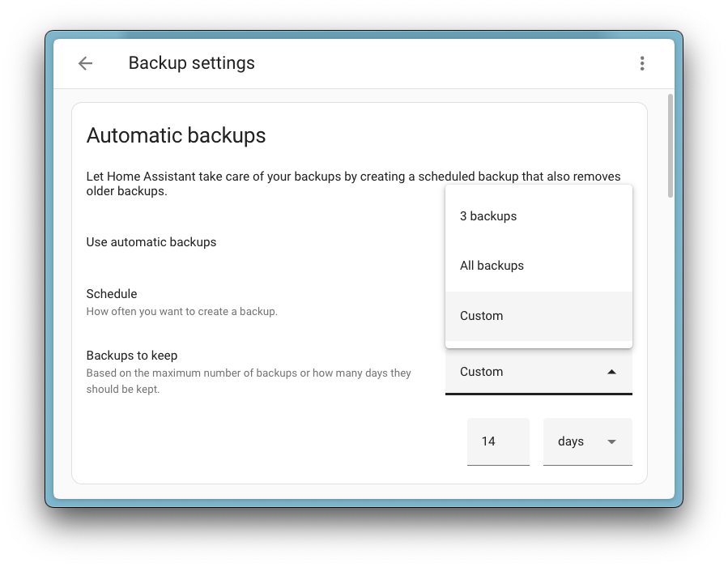Click the "Automatic backups" heading

176,135
